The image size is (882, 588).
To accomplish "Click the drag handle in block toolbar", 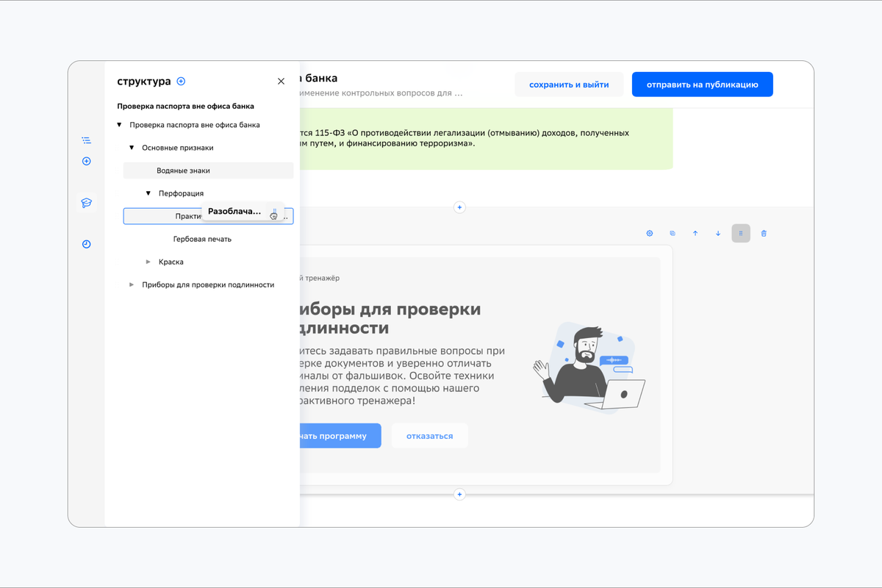I will pyautogui.click(x=741, y=234).
